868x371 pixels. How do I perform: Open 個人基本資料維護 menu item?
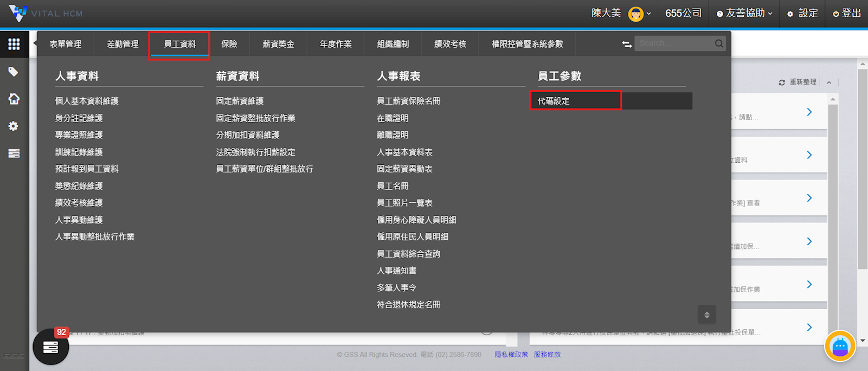point(87,101)
